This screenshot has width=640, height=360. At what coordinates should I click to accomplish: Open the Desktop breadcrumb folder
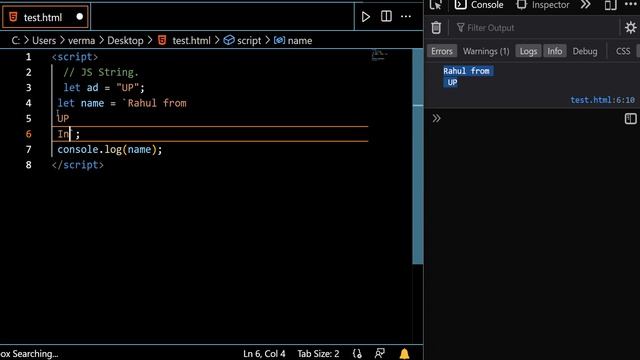[125, 40]
